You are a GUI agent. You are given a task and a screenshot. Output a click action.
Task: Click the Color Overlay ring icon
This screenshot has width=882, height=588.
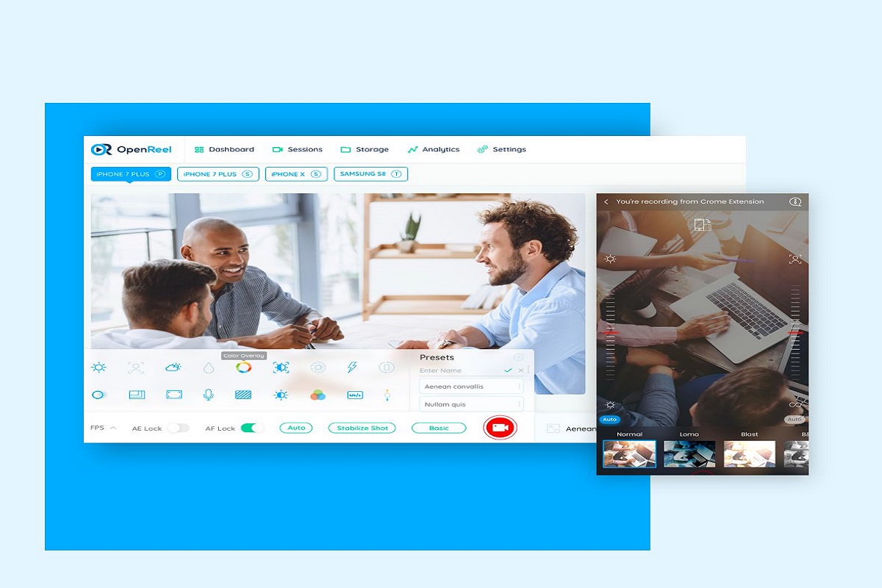click(x=243, y=367)
